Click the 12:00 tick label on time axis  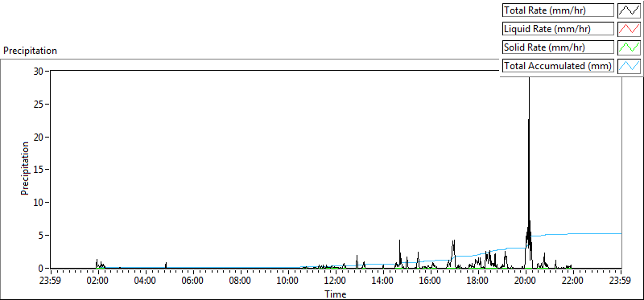(336, 282)
